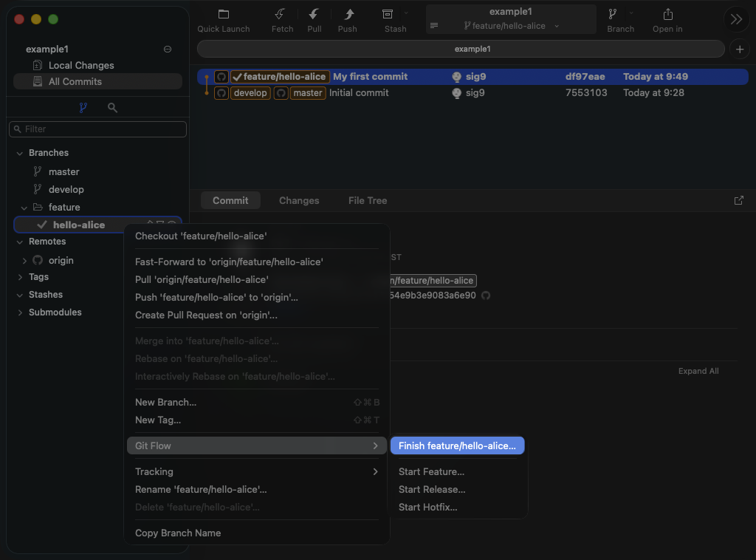Click the Push toolbar icon

(347, 15)
